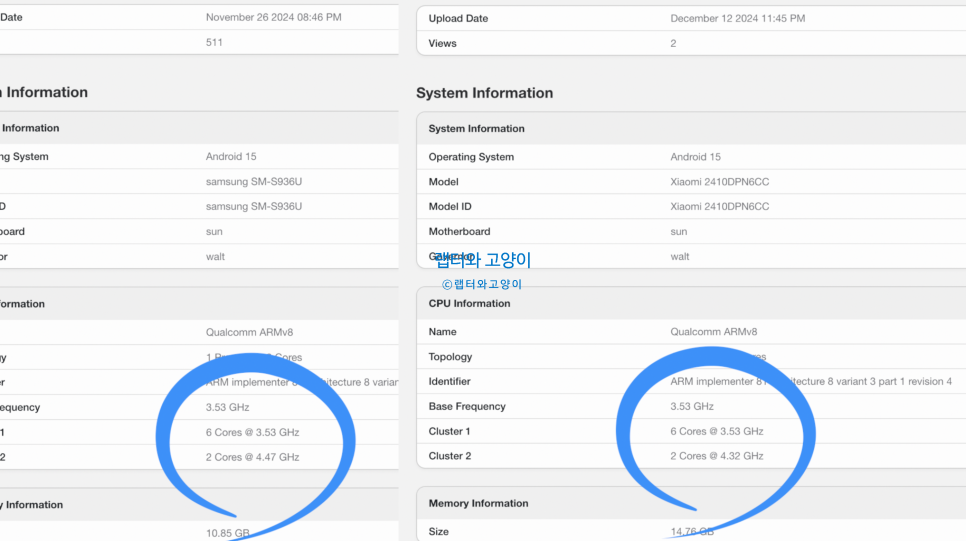Click the Xiaomi 2410DPN6CC value in Model ID row
Viewport: 966px width, 541px height.
[720, 206]
